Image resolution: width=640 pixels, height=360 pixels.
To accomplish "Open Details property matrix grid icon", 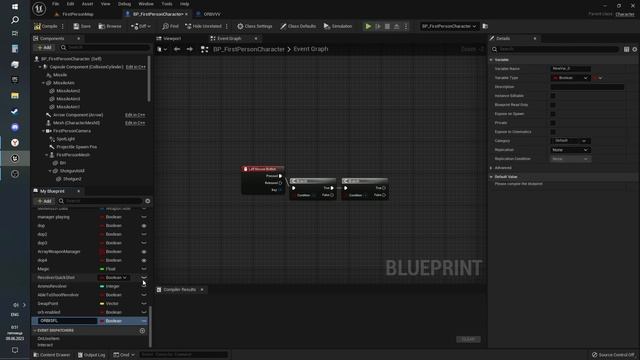I will (x=627, y=49).
